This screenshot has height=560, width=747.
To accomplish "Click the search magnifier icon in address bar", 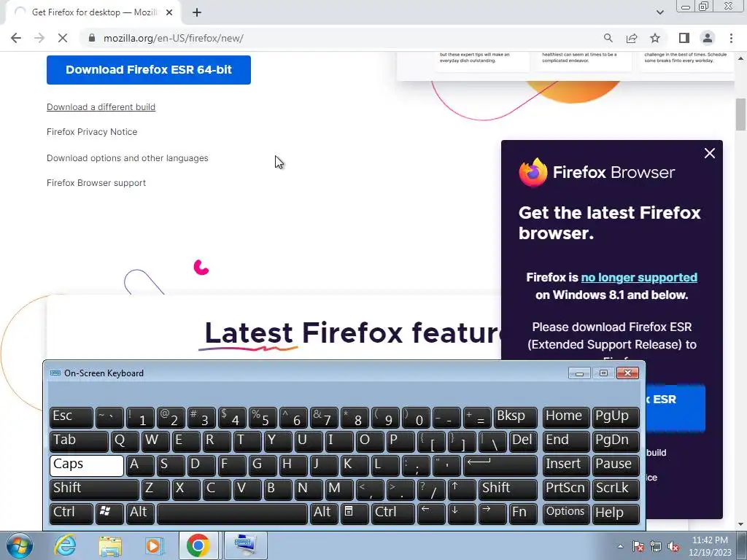I will 608,38.
